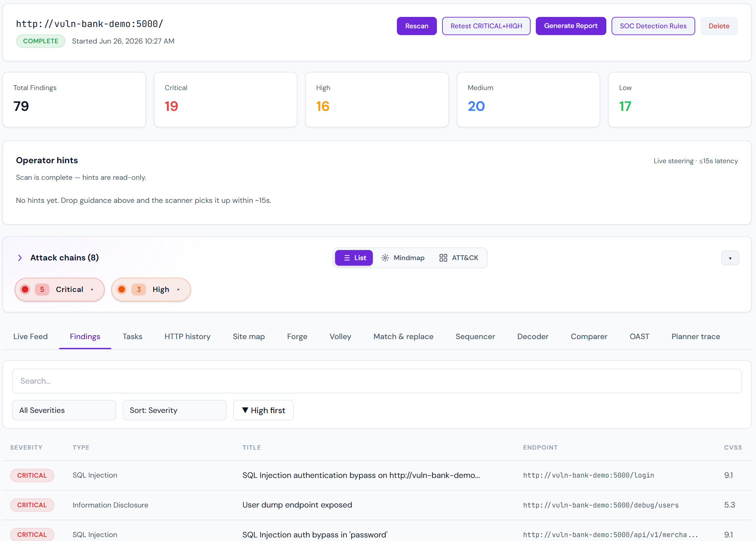
Task: Open the dropdown arrow in Attack chains header
Action: [730, 258]
